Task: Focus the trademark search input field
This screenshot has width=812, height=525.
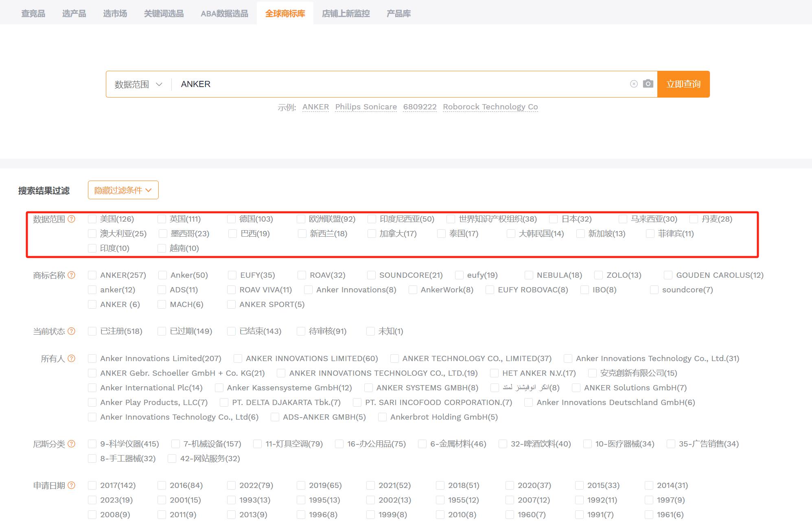Action: coord(401,84)
